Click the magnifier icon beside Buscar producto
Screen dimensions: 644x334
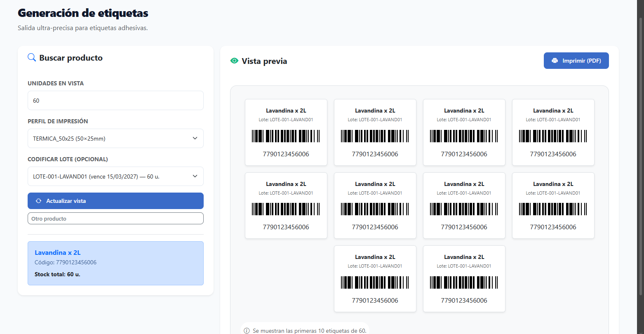click(x=32, y=58)
